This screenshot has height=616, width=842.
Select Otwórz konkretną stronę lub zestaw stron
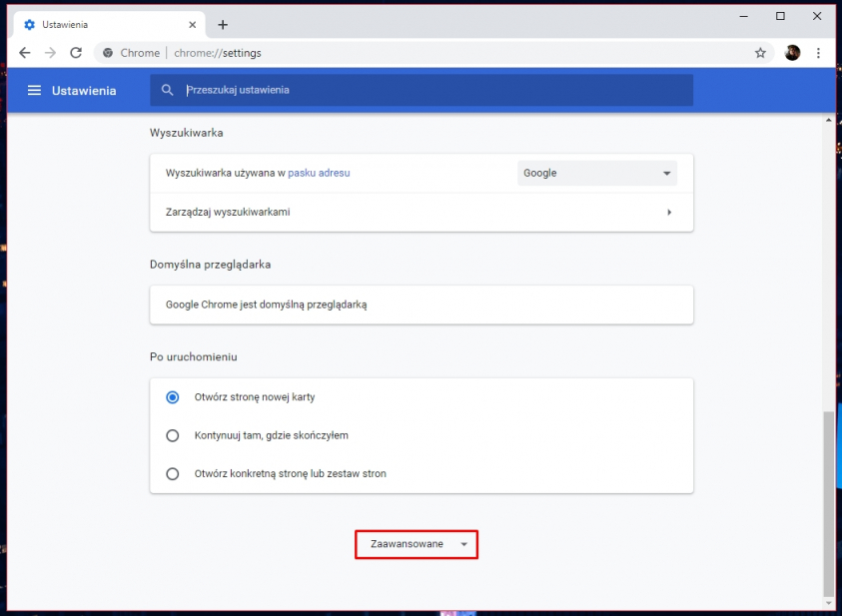172,473
